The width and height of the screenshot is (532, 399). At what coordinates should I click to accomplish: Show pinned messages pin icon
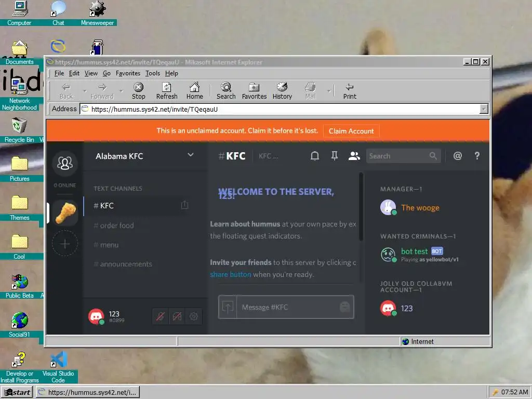335,156
